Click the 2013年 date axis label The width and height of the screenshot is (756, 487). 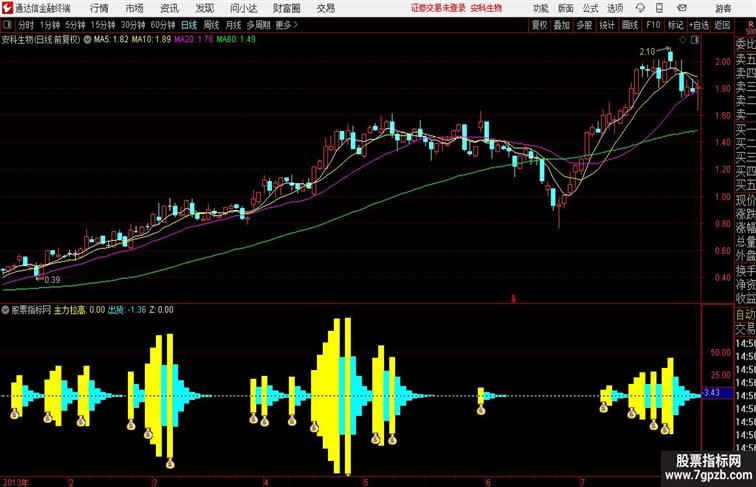point(15,482)
